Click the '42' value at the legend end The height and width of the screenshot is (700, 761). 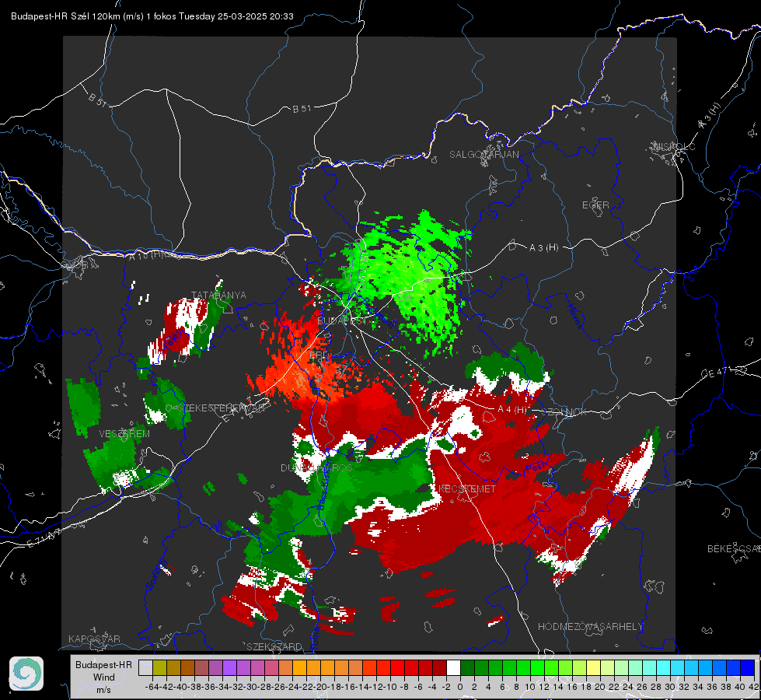(x=753, y=687)
